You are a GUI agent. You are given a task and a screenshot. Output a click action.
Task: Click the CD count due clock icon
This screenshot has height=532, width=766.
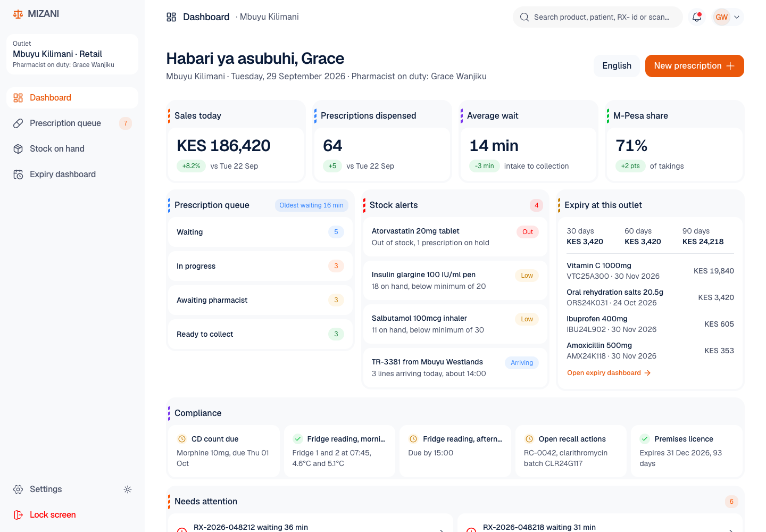[x=182, y=439]
